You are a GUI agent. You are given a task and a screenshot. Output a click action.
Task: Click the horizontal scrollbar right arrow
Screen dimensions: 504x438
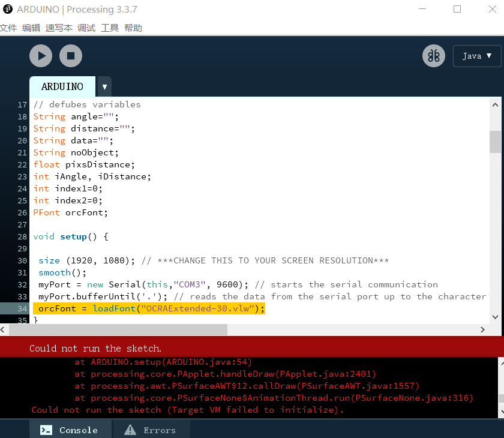(x=482, y=330)
